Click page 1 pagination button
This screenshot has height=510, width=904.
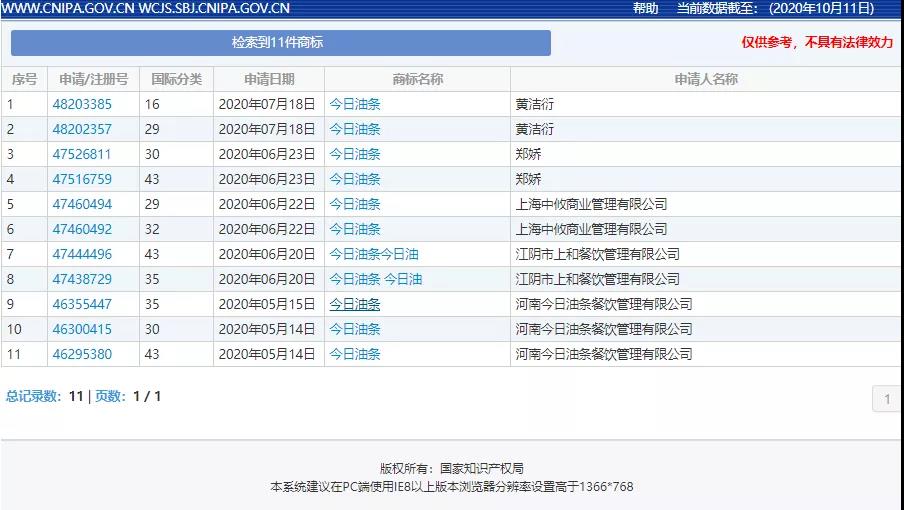pyautogui.click(x=886, y=400)
